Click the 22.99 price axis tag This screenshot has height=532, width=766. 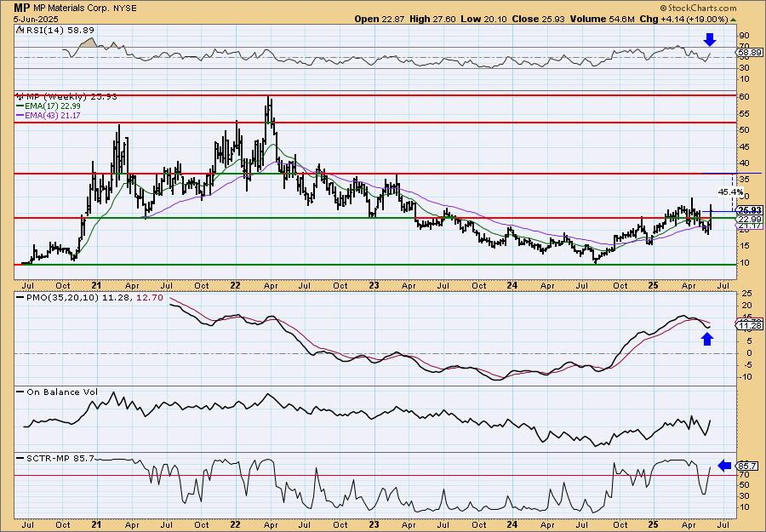[749, 220]
